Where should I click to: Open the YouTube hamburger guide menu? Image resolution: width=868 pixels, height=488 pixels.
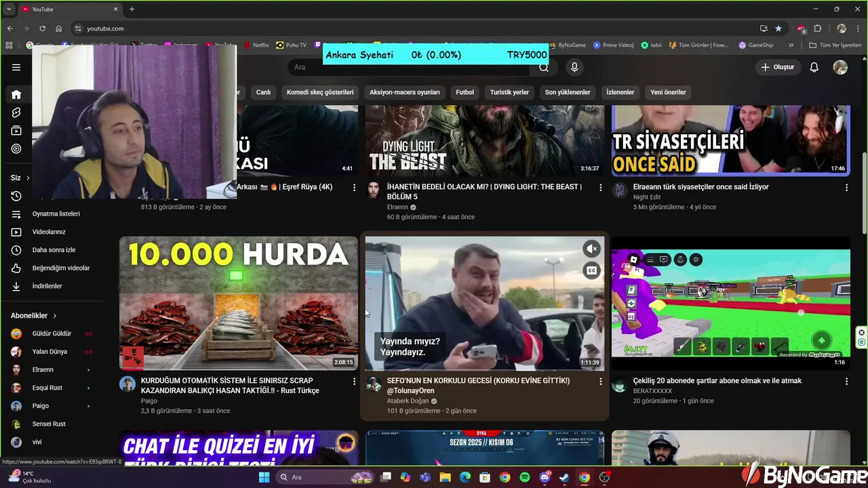click(16, 67)
